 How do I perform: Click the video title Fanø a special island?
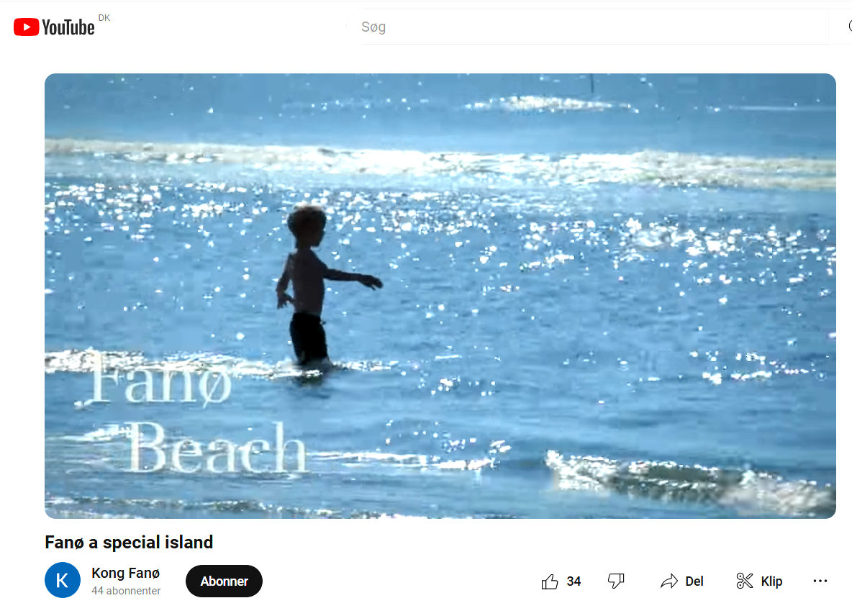[129, 542]
